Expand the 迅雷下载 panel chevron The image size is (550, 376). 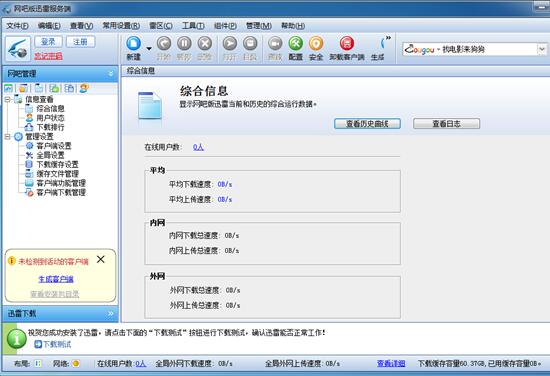coord(111,313)
